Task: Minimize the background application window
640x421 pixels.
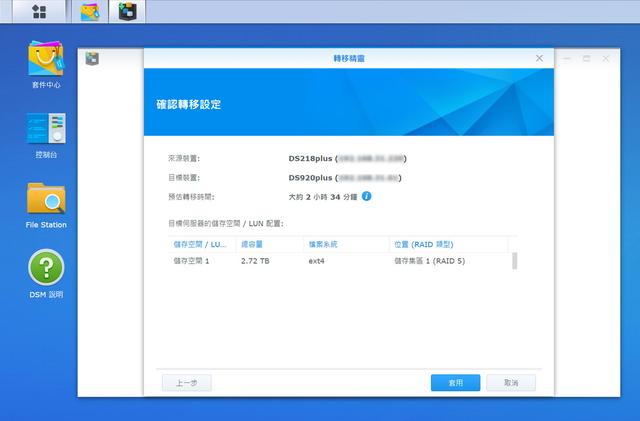Action: (x=567, y=58)
